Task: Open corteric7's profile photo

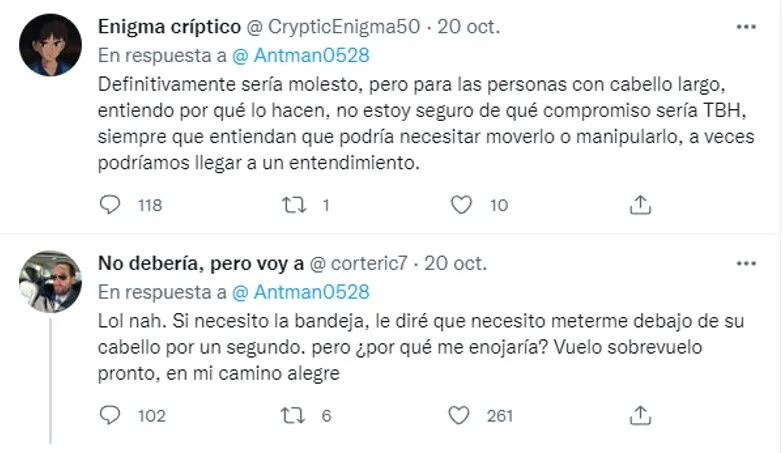Action: (50, 282)
